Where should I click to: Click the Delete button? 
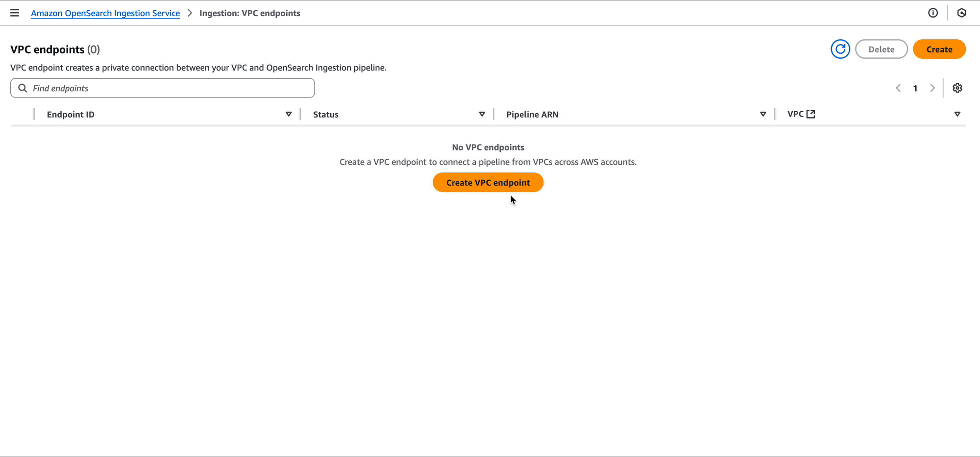tap(882, 49)
